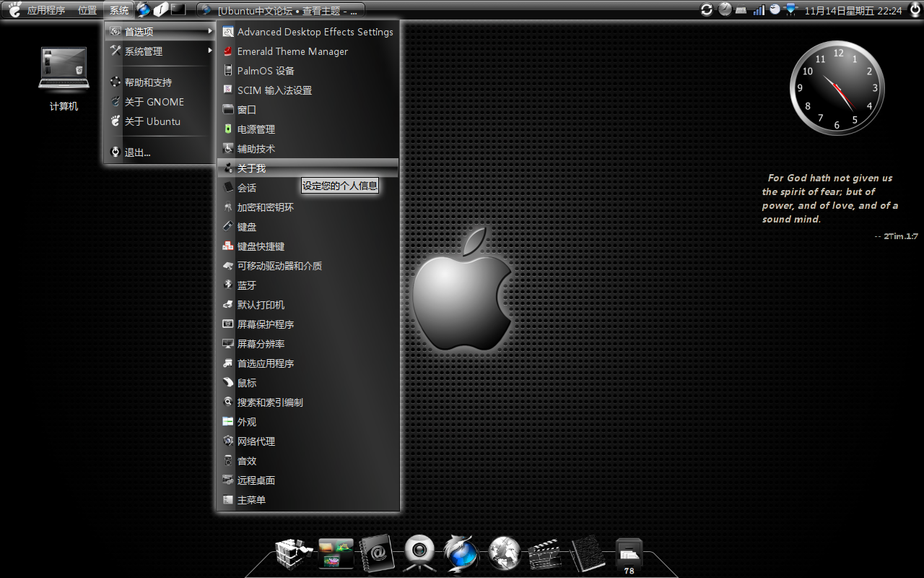The height and width of the screenshot is (578, 924).
Task: Open 屏幕分辨率 preferences
Action: pos(308,344)
